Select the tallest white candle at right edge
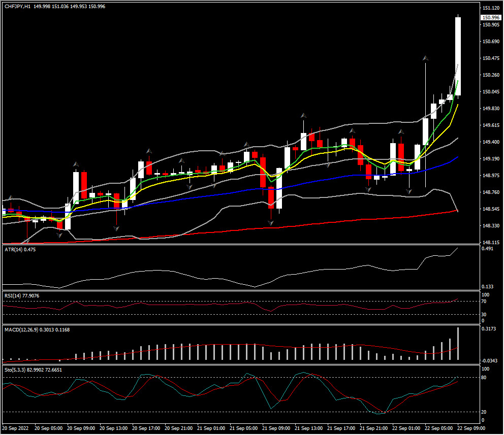 [x=458, y=56]
